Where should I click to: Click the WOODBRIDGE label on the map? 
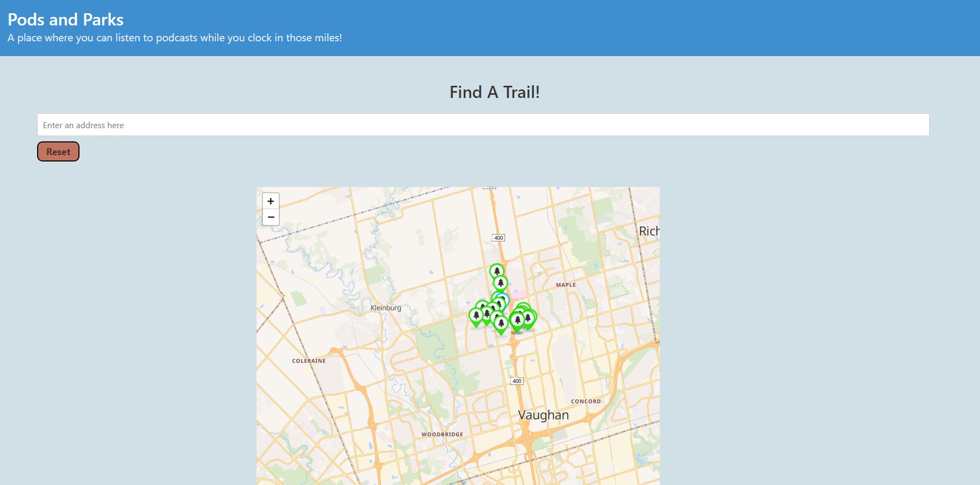pos(442,434)
